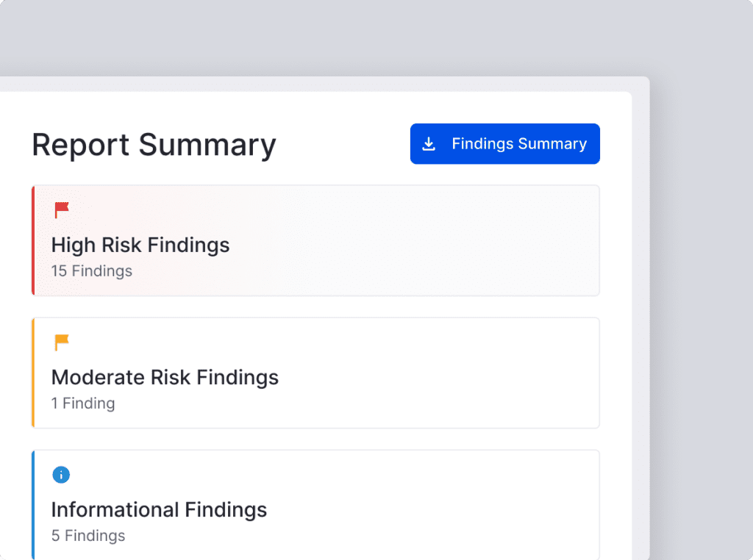Click the red flag icon
This screenshot has height=560, width=753.
pyautogui.click(x=62, y=211)
